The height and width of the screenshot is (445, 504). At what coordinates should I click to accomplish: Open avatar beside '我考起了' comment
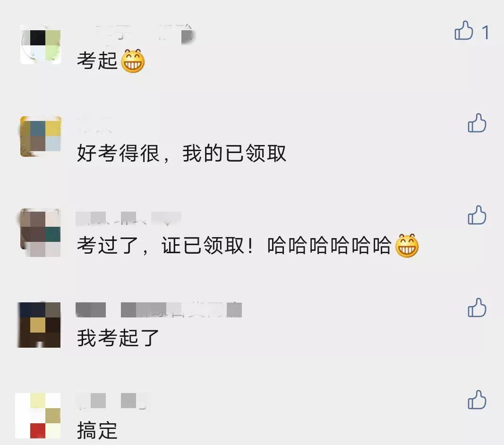39,325
